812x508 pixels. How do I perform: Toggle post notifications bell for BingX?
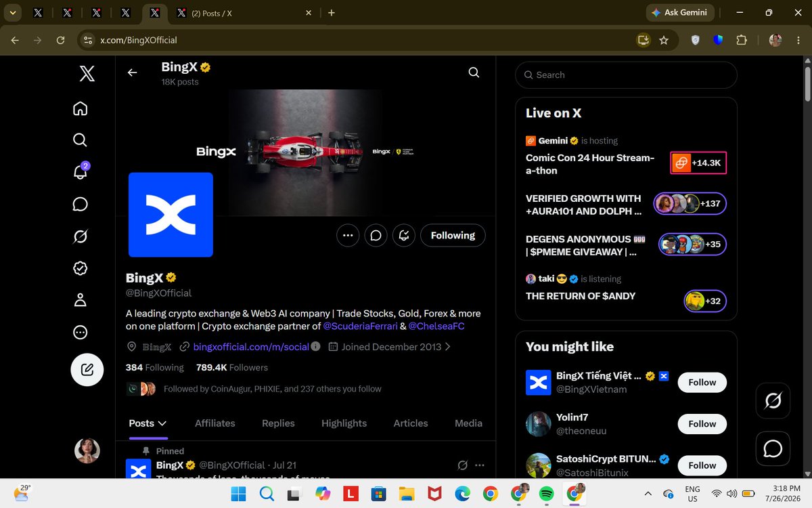tap(404, 235)
